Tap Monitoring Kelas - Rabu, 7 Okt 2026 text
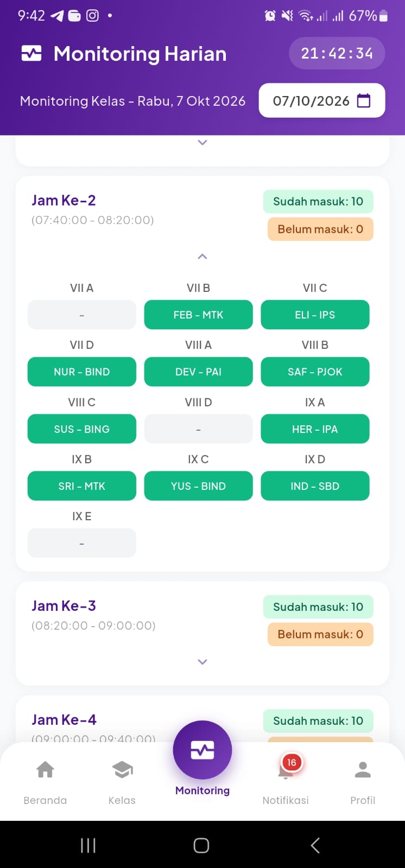This screenshot has width=405, height=868. [x=132, y=101]
